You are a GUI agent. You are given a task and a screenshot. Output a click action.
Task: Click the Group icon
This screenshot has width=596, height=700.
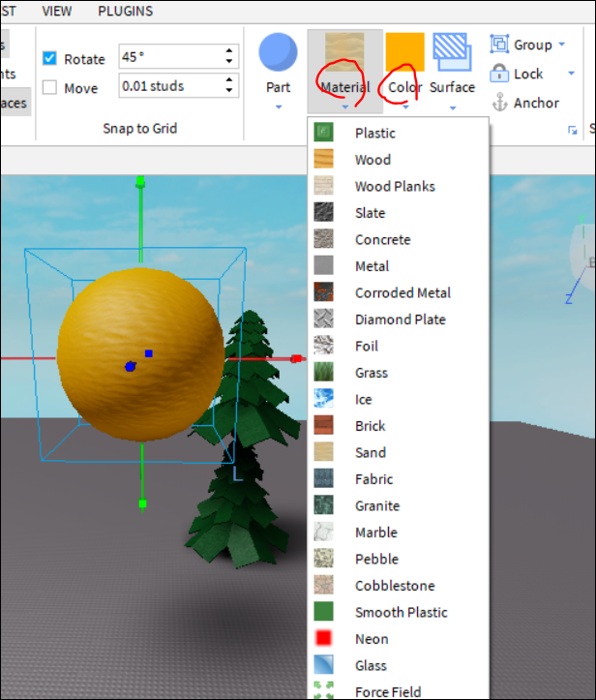pos(499,45)
